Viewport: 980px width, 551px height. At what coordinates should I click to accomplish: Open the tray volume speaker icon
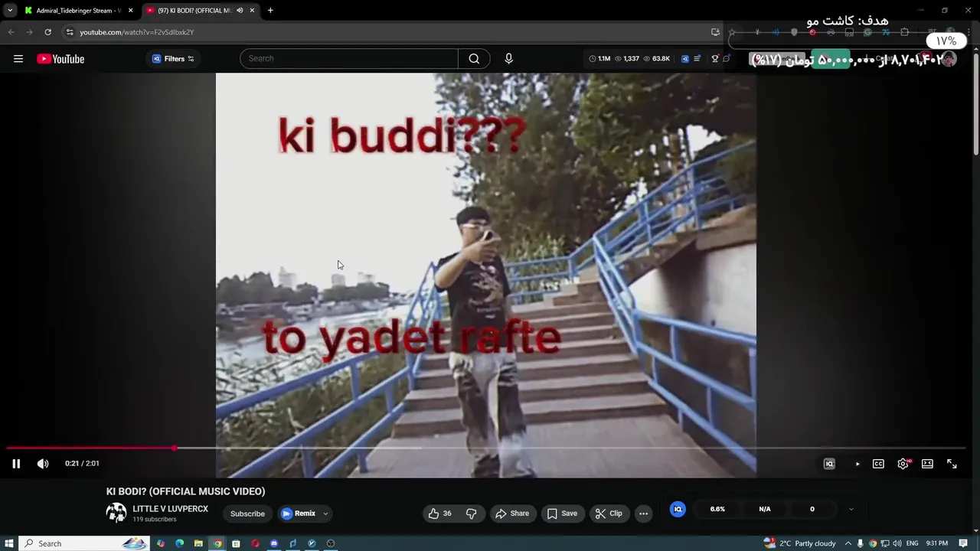pyautogui.click(x=897, y=543)
